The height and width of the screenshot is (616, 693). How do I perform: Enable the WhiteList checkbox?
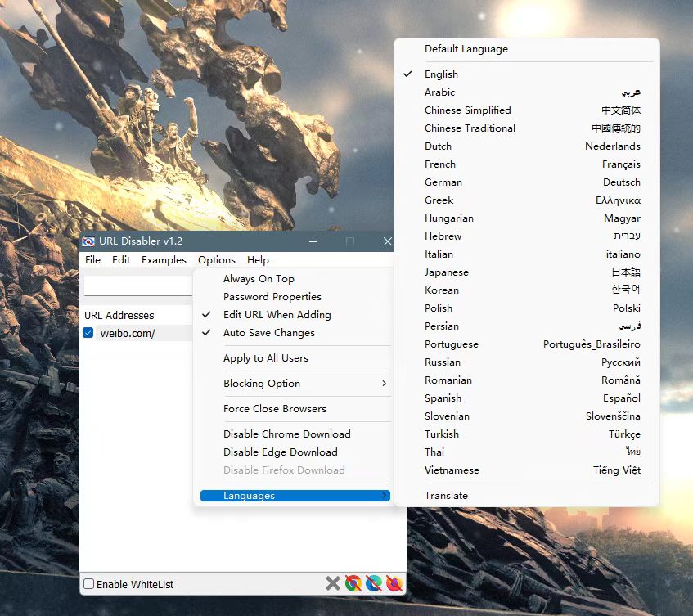coord(89,584)
